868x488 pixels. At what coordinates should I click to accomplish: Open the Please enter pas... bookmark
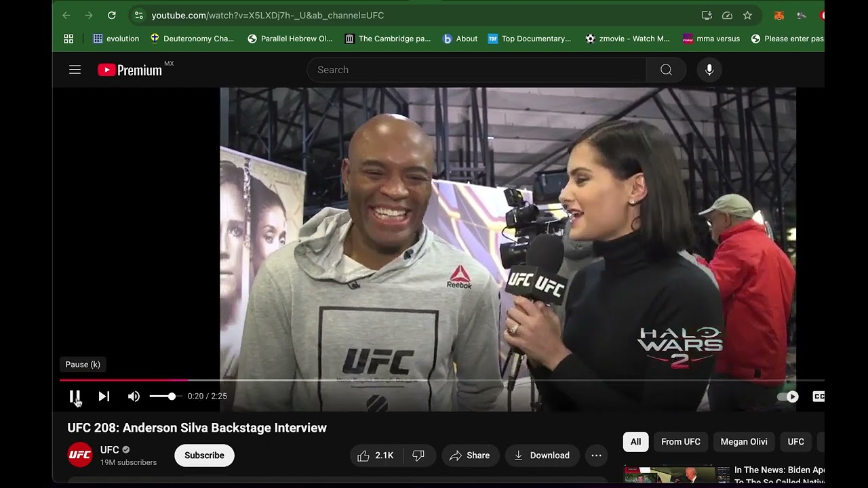787,39
